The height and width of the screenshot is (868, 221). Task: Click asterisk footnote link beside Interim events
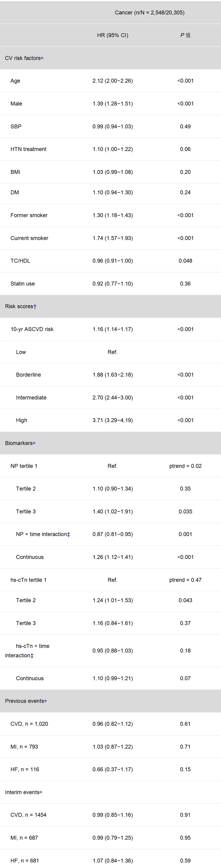click(41, 793)
